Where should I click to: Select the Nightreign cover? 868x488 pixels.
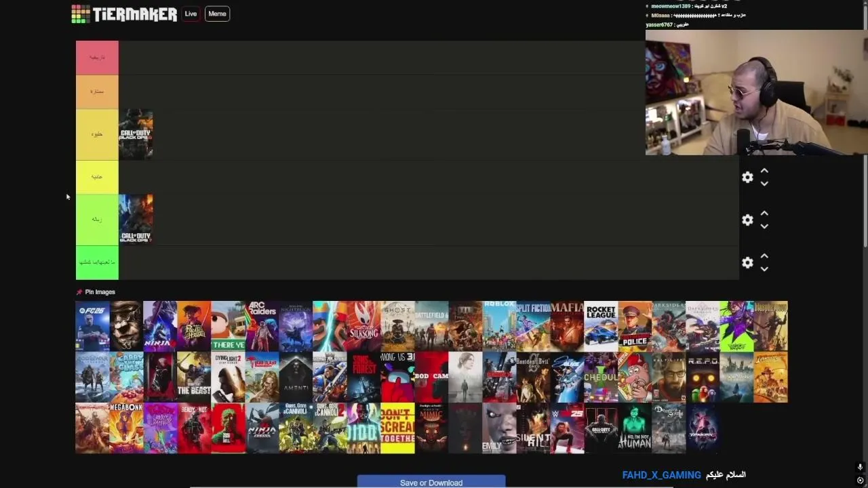point(296,326)
